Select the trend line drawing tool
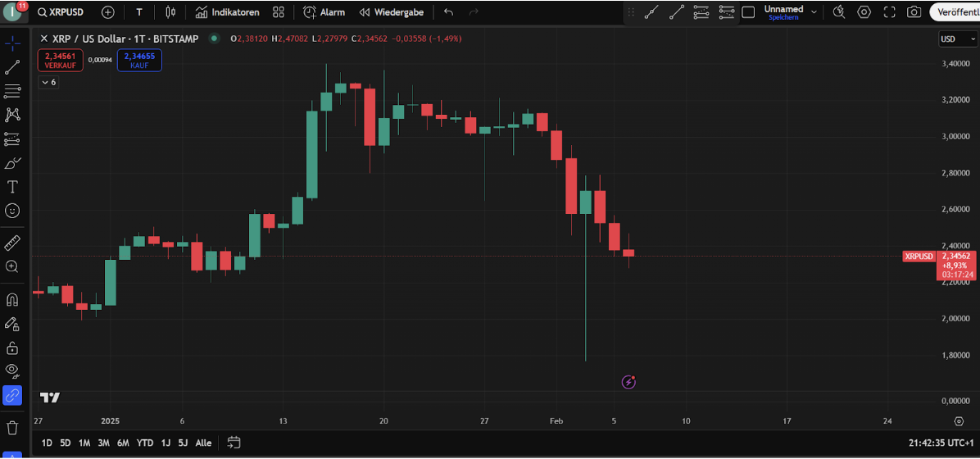Image resolution: width=980 pixels, height=459 pixels. (12, 67)
